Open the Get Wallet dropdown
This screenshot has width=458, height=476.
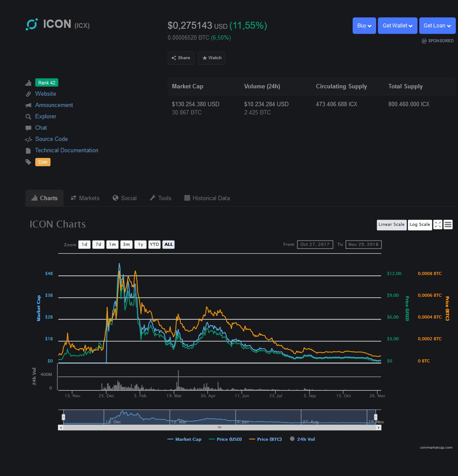coord(397,26)
